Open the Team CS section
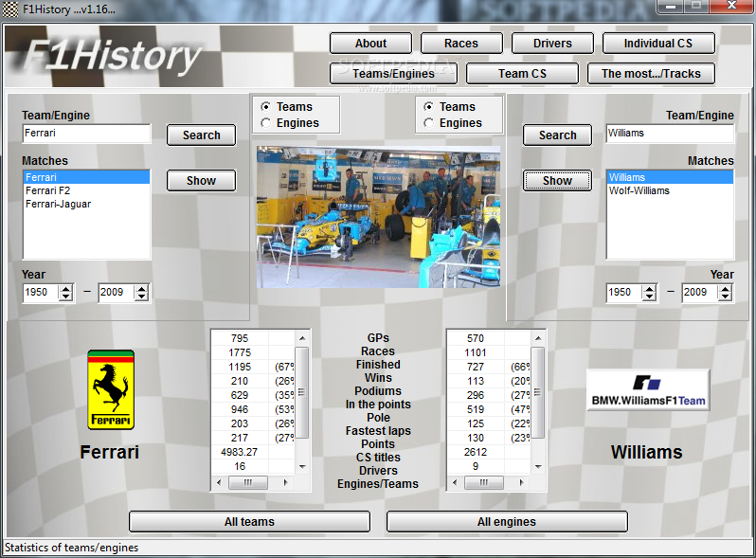Viewport: 756px width, 558px height. [x=522, y=74]
